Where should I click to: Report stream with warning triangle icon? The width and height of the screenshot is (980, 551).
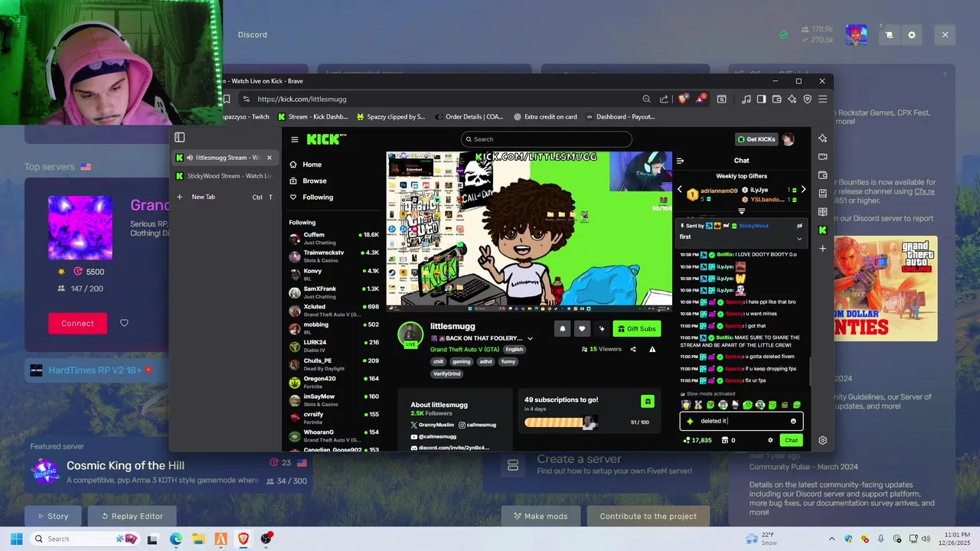[x=652, y=349]
